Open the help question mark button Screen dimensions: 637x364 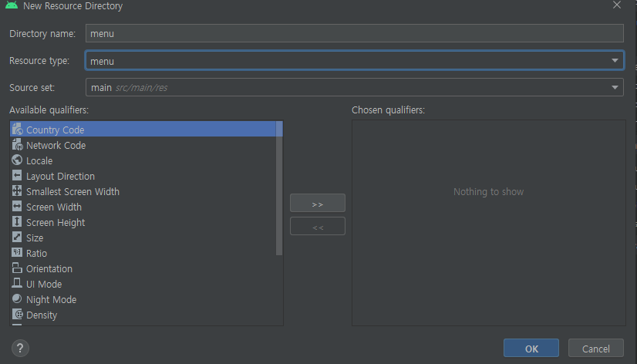click(20, 348)
